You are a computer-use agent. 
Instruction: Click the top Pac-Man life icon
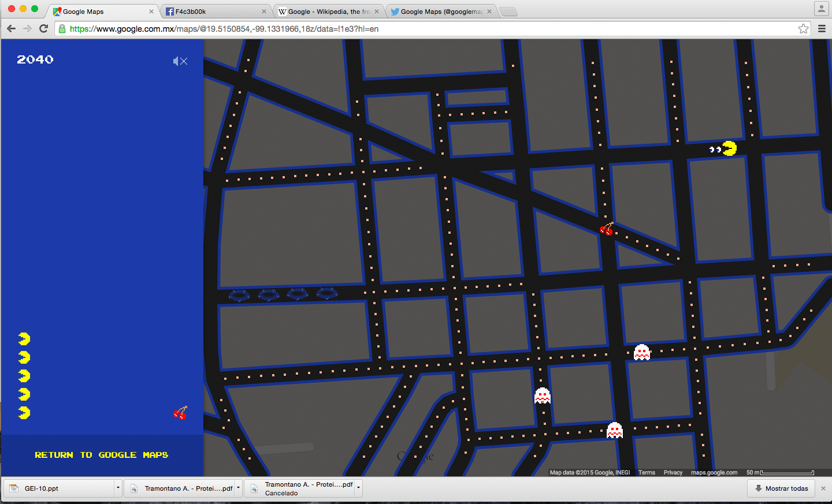pyautogui.click(x=24, y=339)
